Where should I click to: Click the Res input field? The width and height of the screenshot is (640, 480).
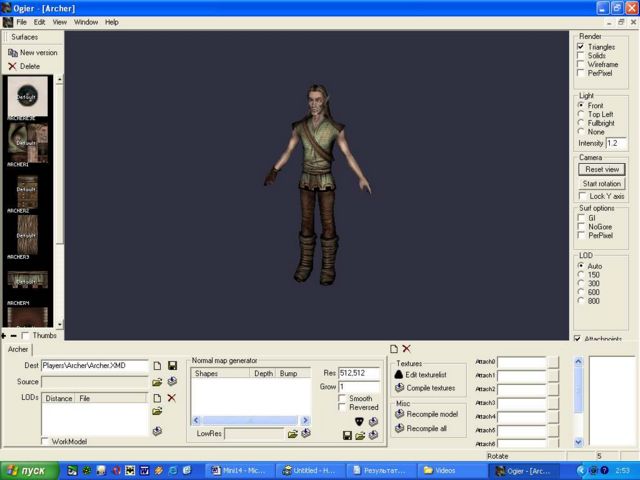pyautogui.click(x=359, y=373)
